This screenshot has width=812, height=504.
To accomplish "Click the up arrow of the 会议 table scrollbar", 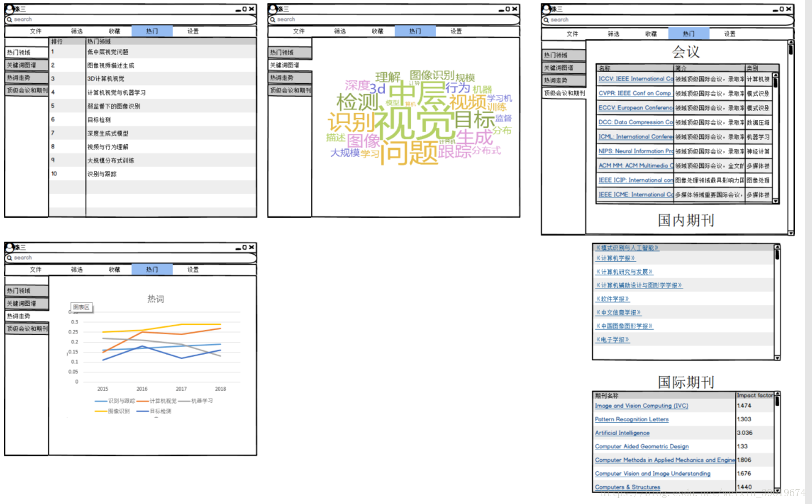I will click(x=775, y=75).
